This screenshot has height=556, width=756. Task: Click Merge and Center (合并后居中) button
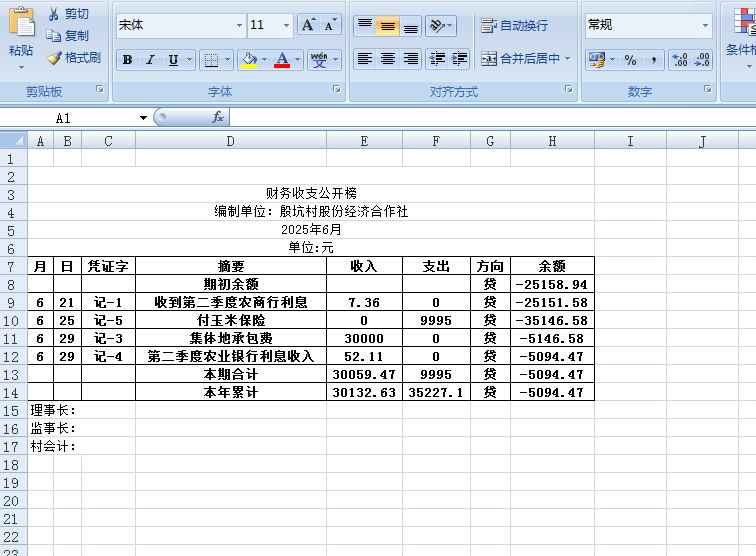[x=524, y=59]
